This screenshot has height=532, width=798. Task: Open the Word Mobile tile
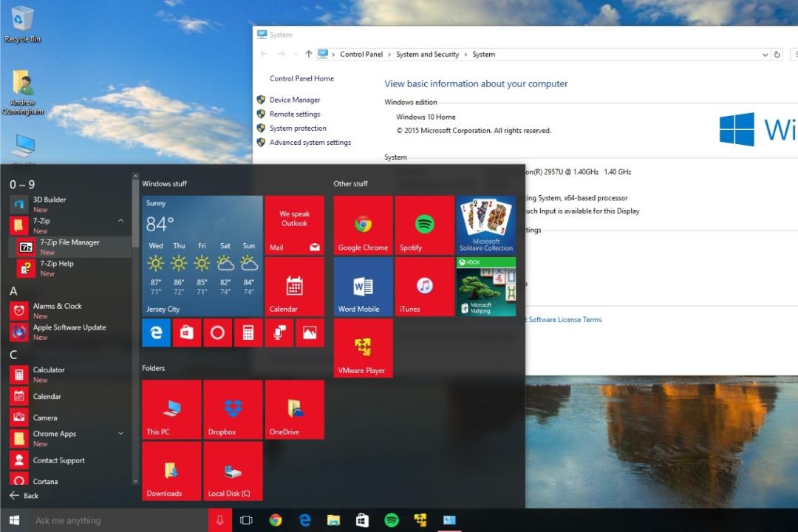[x=363, y=287]
